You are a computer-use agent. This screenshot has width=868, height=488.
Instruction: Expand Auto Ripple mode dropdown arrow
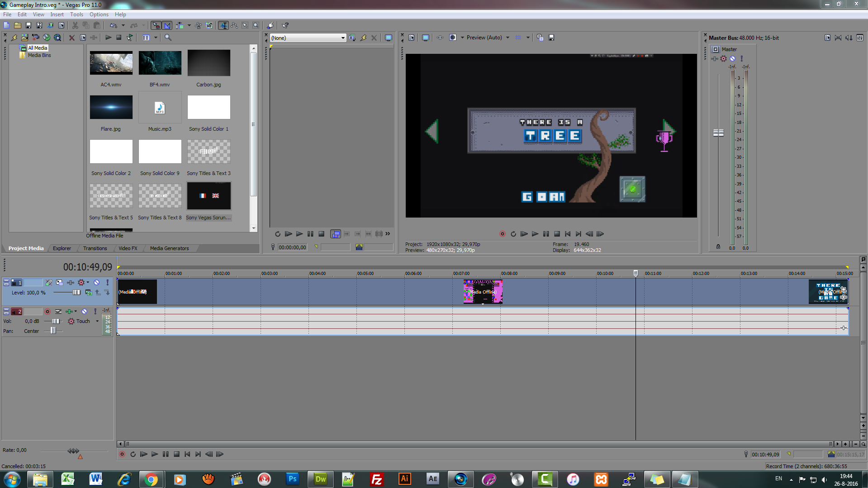click(x=189, y=25)
